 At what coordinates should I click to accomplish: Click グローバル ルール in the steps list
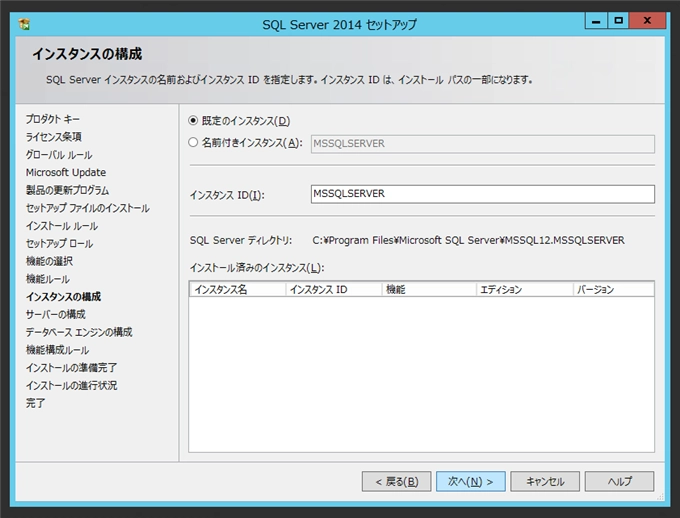pyautogui.click(x=59, y=154)
